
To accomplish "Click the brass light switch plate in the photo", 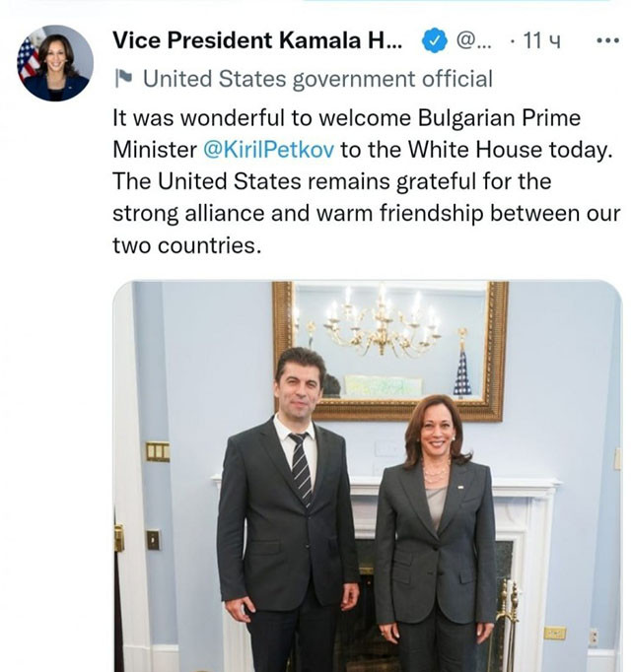I will [x=157, y=451].
